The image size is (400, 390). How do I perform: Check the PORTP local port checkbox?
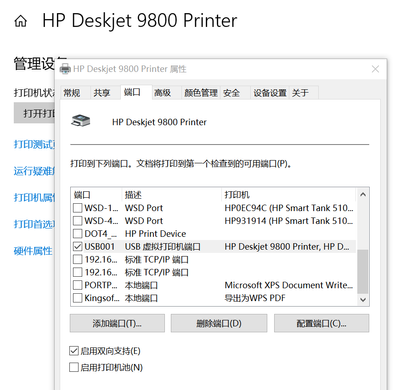[x=78, y=285]
